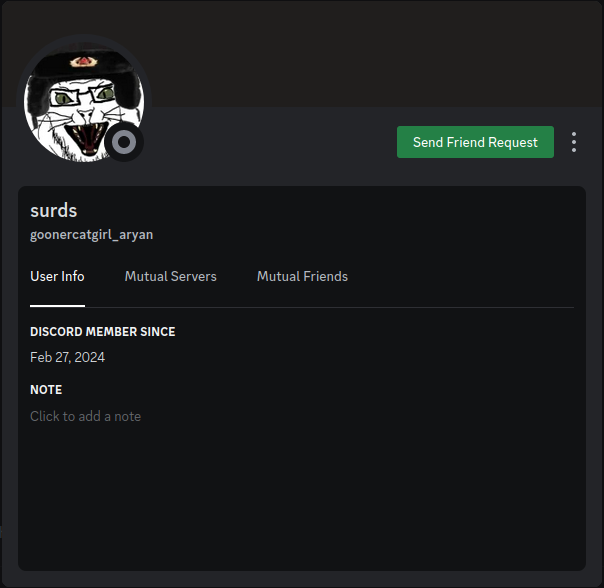Click the red emblem on the avatar's hat

[83, 61]
